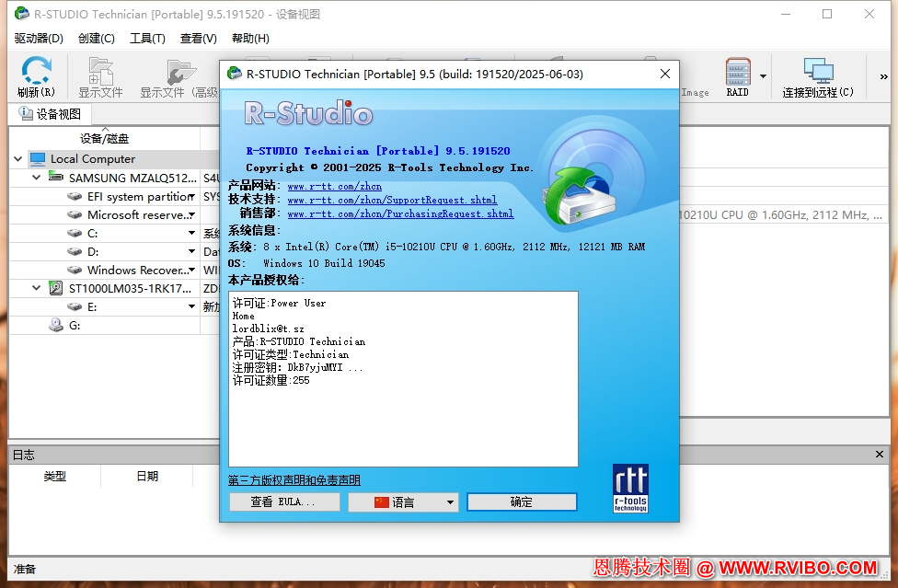The image size is (898, 588).
Task: Click the ST1000LM035 hard disk icon
Action: (55, 288)
